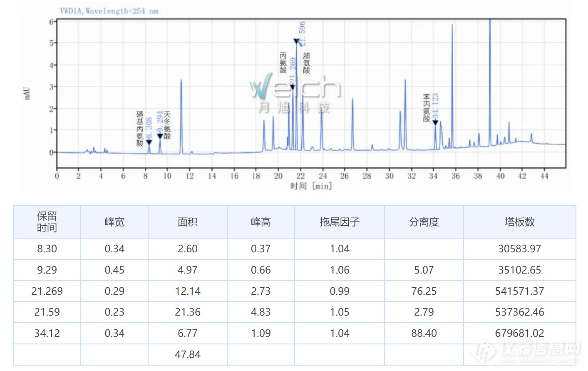The width and height of the screenshot is (588, 371).
Task: Click the 8.308 peak marker triangle
Action: [x=149, y=143]
